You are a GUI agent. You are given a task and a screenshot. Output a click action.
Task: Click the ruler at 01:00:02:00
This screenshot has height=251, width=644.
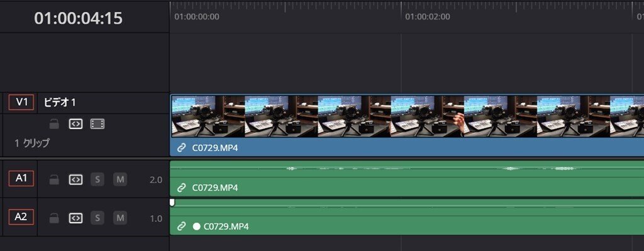pyautogui.click(x=428, y=17)
